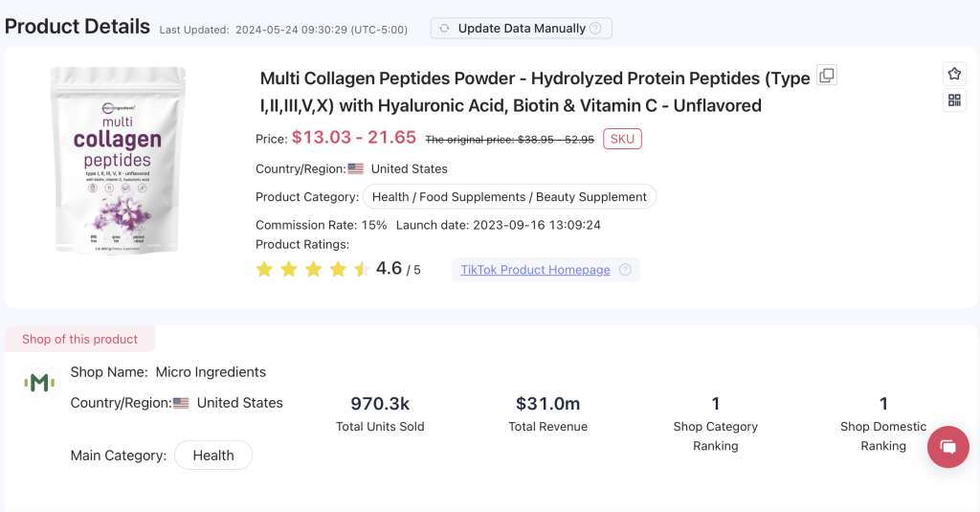The height and width of the screenshot is (512, 980).
Task: Select the Shop of this product tab
Action: click(x=79, y=339)
